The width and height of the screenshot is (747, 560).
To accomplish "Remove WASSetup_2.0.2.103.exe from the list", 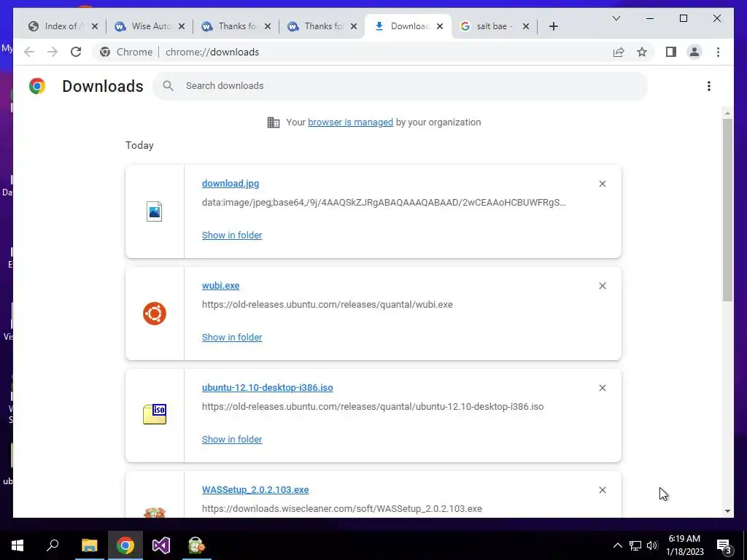I will pyautogui.click(x=603, y=490).
